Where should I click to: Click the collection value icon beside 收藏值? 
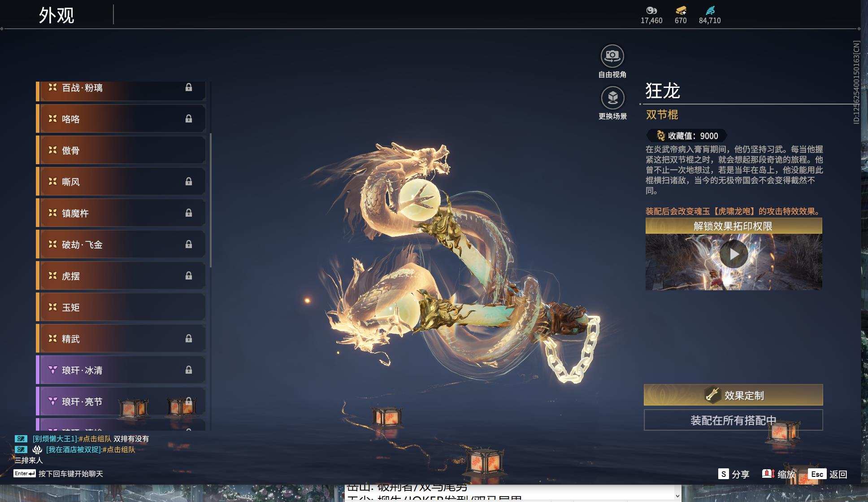point(660,135)
